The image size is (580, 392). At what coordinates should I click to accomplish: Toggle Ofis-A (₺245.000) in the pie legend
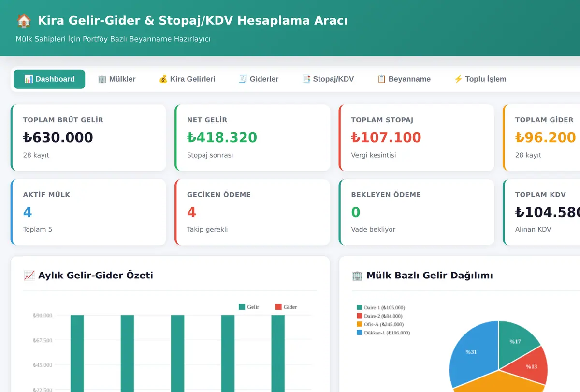(x=380, y=324)
